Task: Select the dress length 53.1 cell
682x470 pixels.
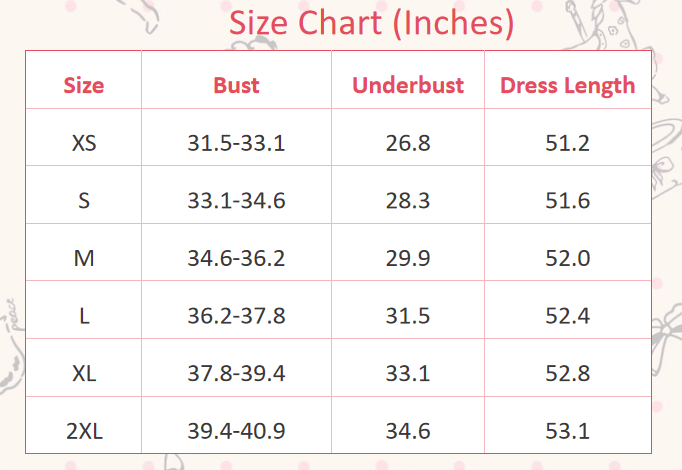Action: pos(568,432)
